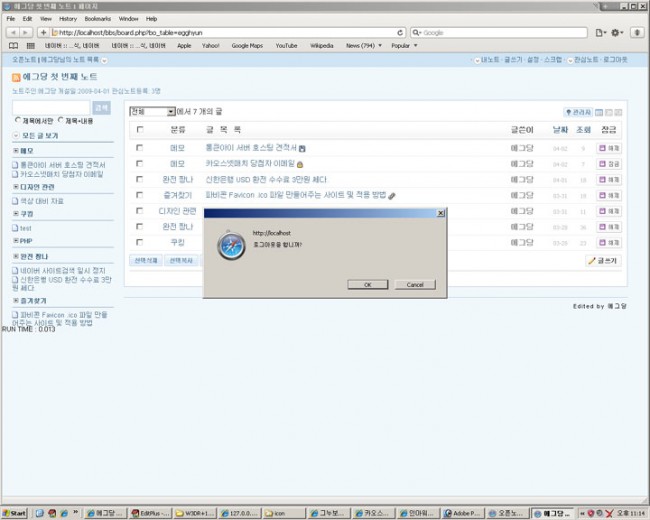Screen dimensions: 650x520
Task: Select the 제목에서만 radio button
Action: point(17,120)
